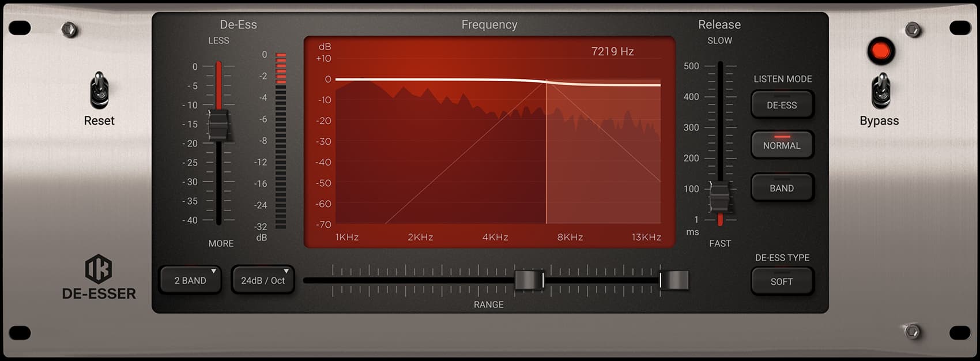This screenshot has height=361, width=980.
Task: Select DE-ESS listen mode
Action: [782, 105]
